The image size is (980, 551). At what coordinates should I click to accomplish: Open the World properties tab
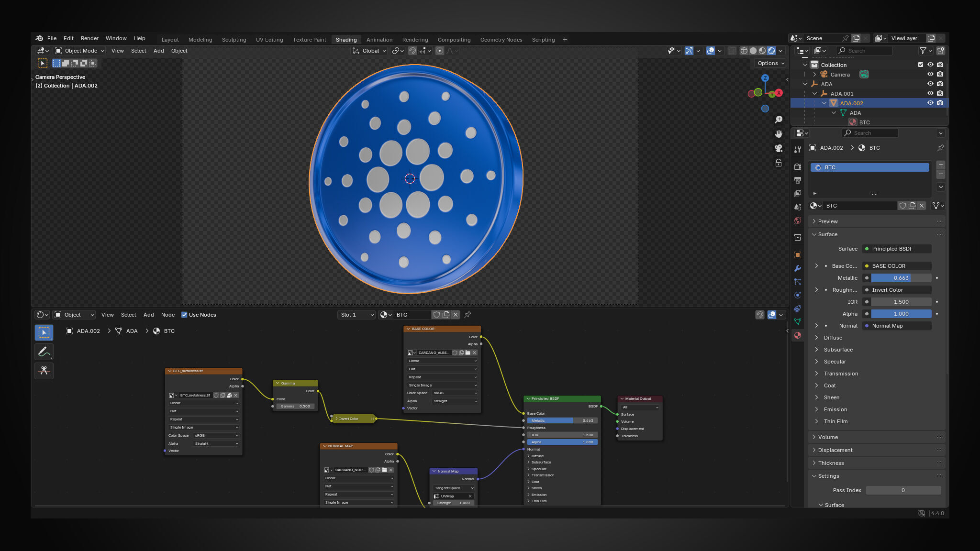[x=798, y=220]
